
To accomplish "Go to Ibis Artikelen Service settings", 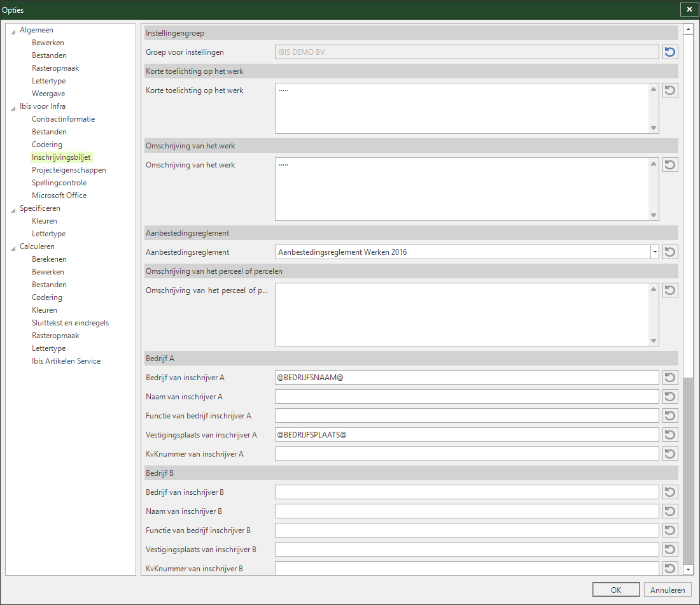I will [66, 361].
